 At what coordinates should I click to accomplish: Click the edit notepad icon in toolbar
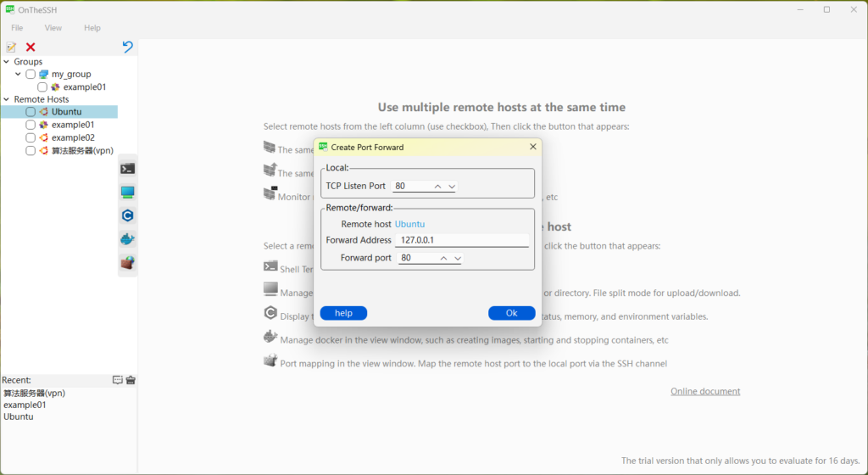11,47
